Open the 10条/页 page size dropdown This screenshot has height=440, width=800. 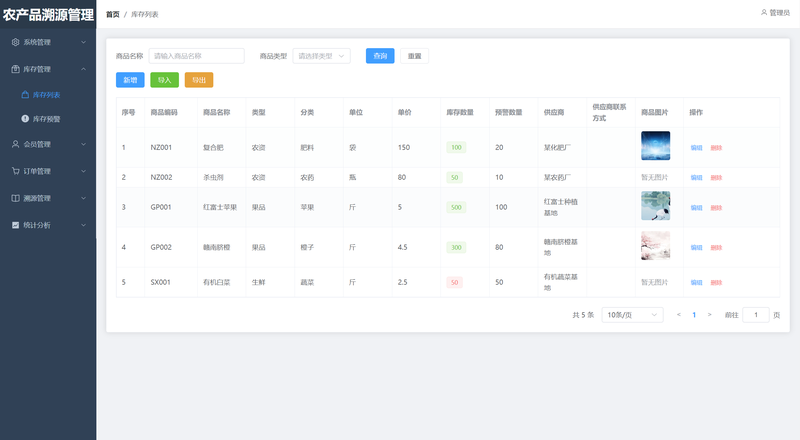(x=632, y=315)
